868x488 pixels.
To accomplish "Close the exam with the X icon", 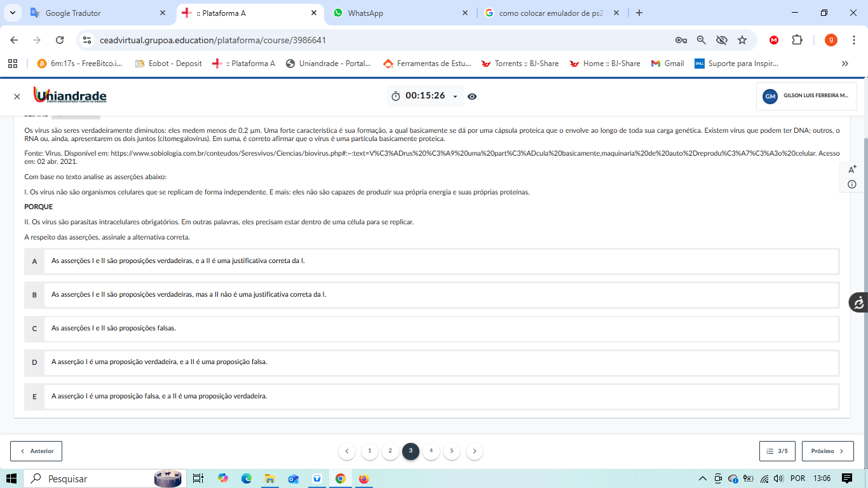I will click(17, 97).
